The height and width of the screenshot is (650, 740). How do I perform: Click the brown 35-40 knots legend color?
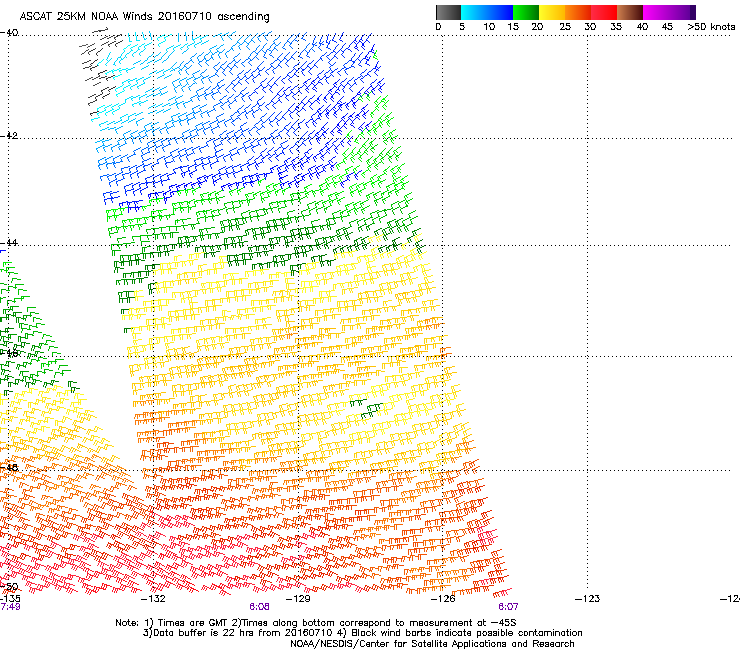point(630,12)
